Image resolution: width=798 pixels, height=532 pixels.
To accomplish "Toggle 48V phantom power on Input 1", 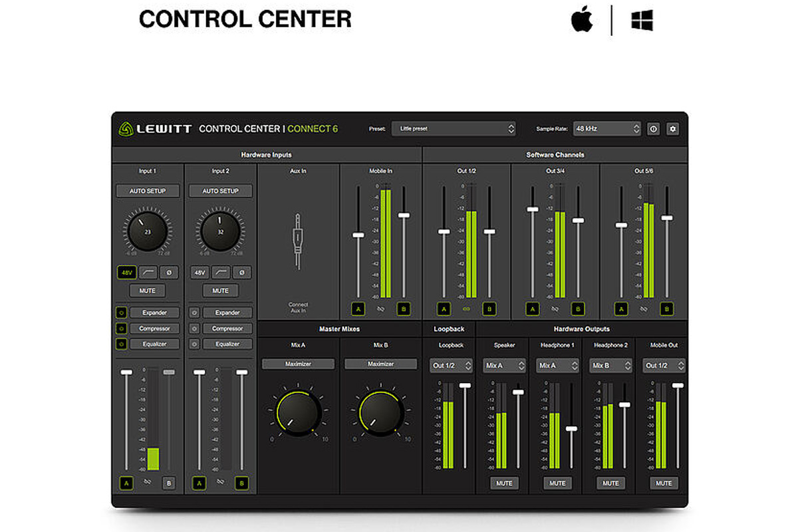I will [126, 272].
